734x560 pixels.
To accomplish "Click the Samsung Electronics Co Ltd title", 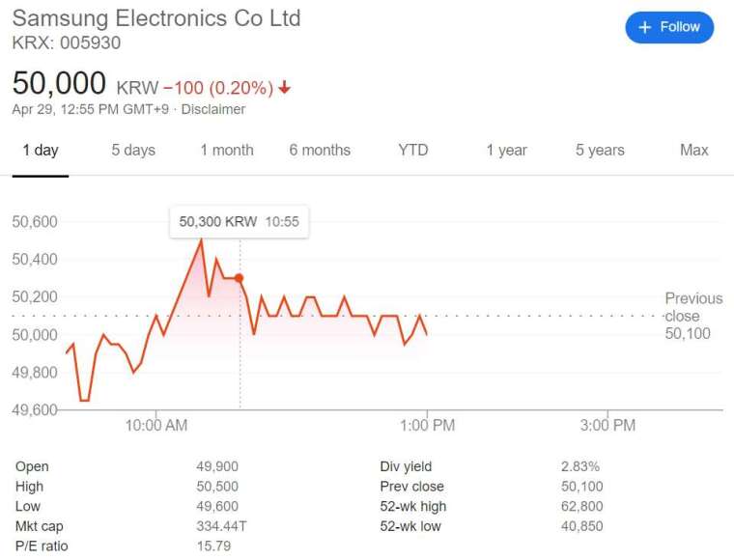I will [156, 18].
